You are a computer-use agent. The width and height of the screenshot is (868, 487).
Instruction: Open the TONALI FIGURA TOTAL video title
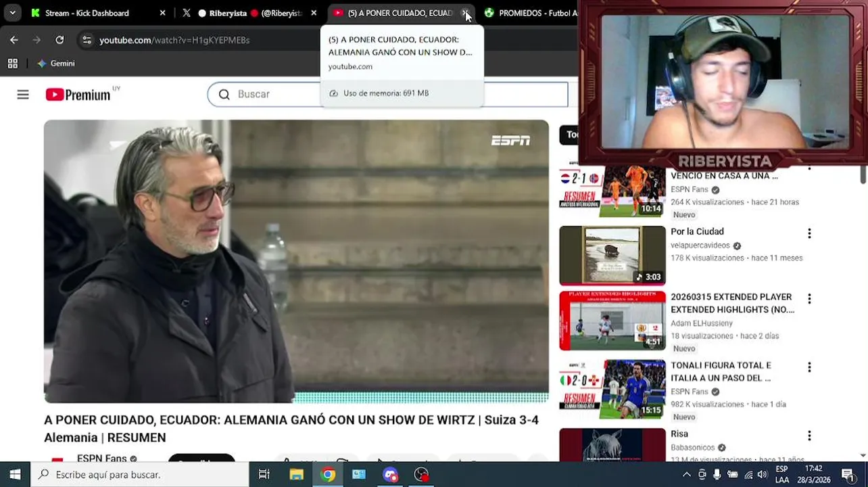(x=721, y=371)
